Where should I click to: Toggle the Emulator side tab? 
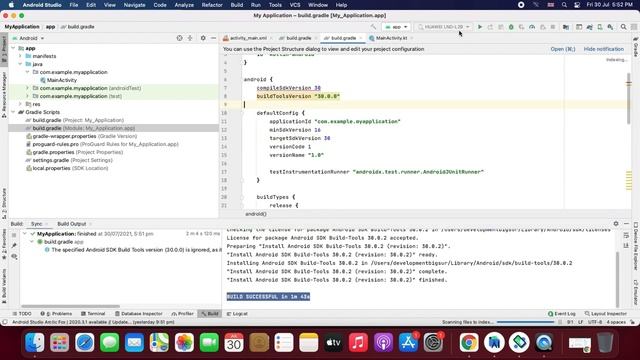pyautogui.click(x=636, y=291)
